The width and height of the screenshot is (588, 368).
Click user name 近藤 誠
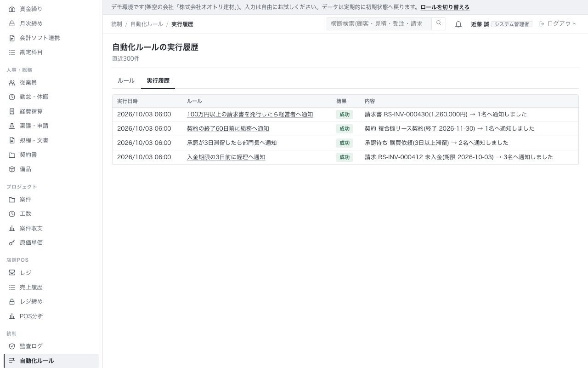coord(480,24)
